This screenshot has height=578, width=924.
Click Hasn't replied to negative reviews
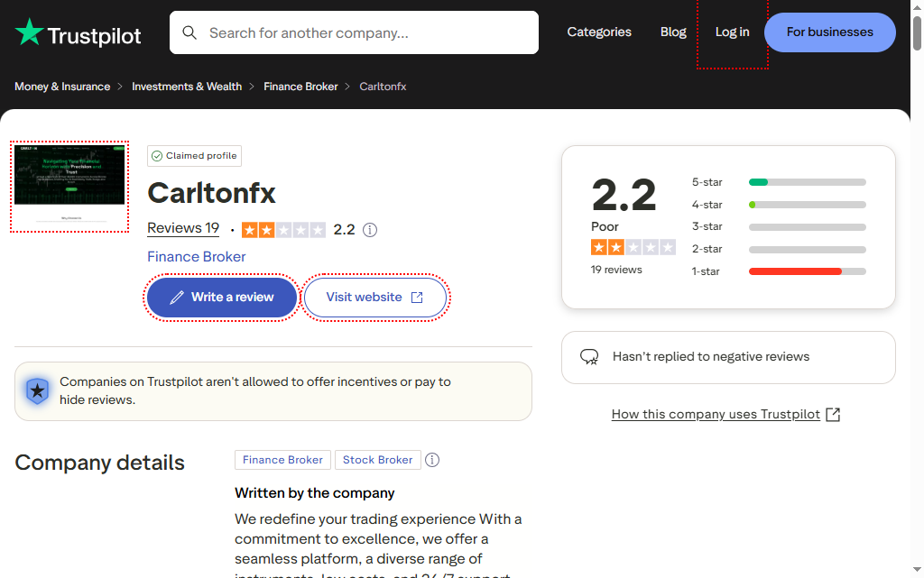[x=711, y=357]
